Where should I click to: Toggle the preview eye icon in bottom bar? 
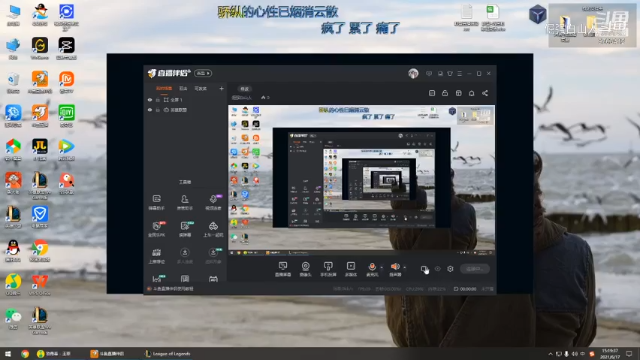438,269
